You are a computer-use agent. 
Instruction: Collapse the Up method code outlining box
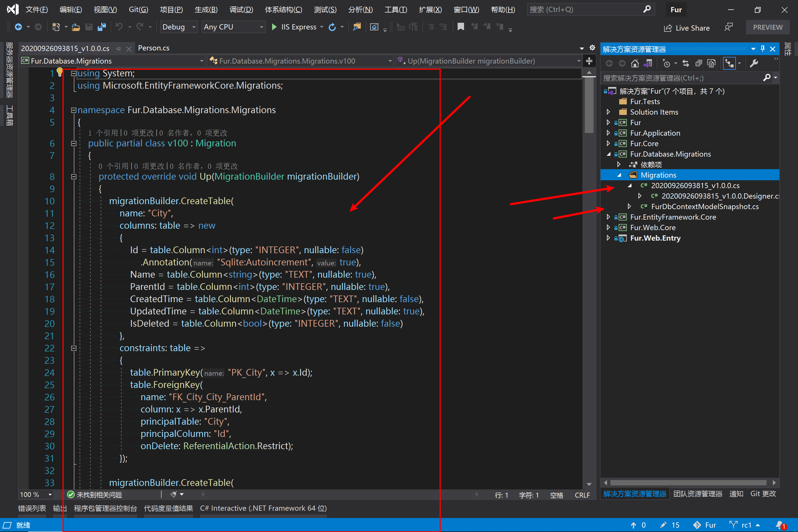click(73, 176)
